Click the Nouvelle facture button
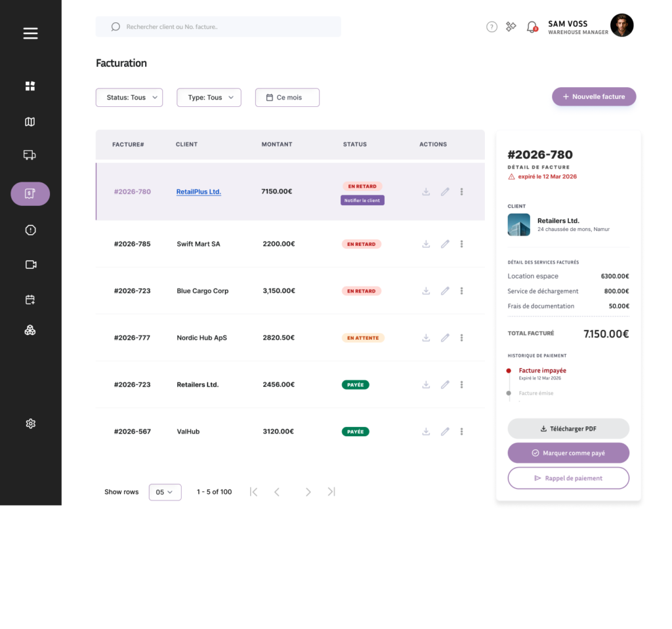The image size is (672, 629). coord(593,96)
